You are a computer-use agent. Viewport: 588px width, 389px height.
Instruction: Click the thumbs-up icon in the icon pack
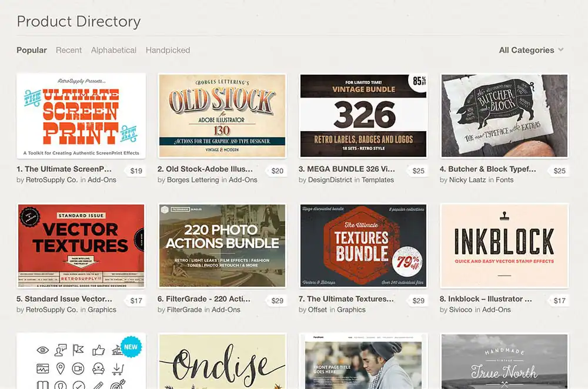tap(98, 350)
